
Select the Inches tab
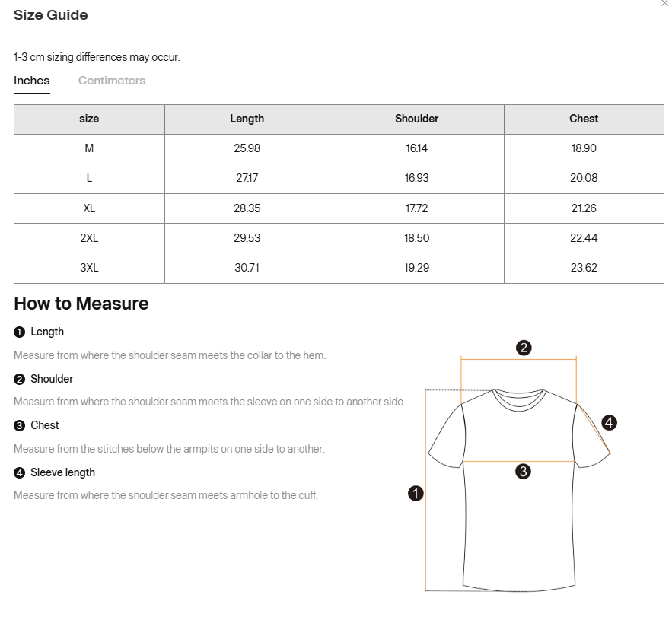[32, 81]
